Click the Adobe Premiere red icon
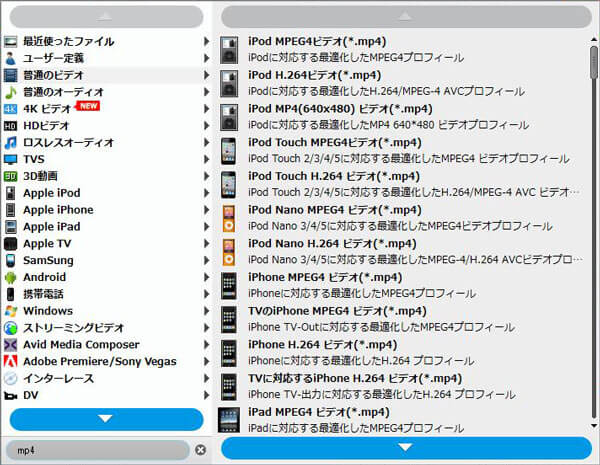Image resolution: width=600 pixels, height=465 pixels. click(11, 361)
